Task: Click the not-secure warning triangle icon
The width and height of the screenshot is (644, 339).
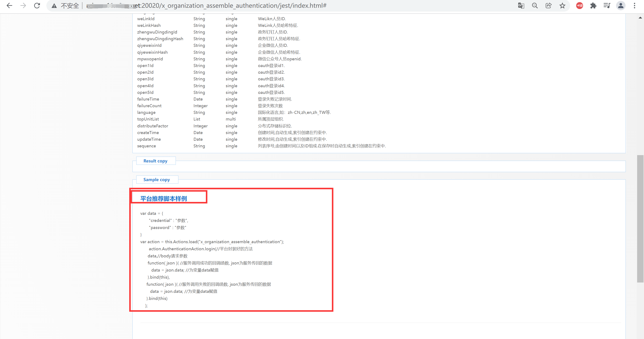Action: point(54,6)
